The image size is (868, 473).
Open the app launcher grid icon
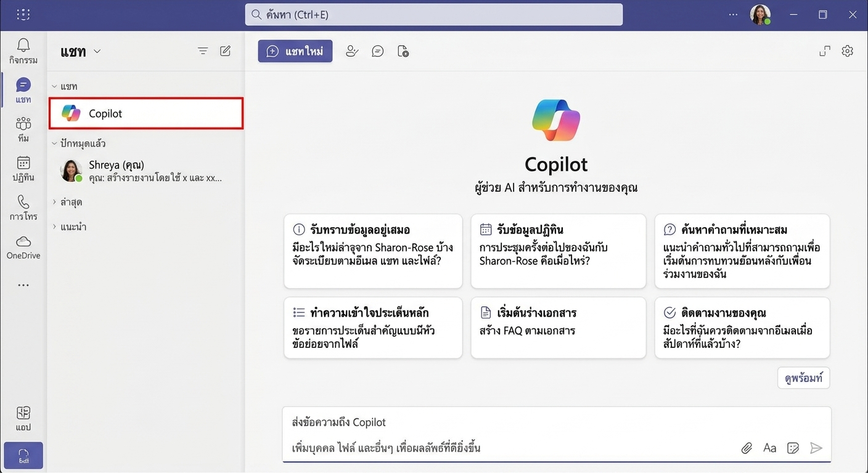tap(23, 14)
